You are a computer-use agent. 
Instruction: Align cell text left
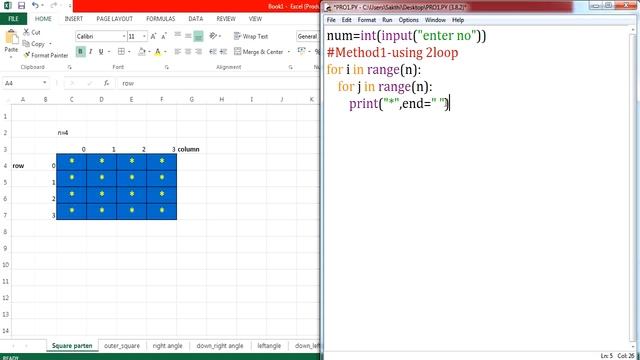coord(178,51)
